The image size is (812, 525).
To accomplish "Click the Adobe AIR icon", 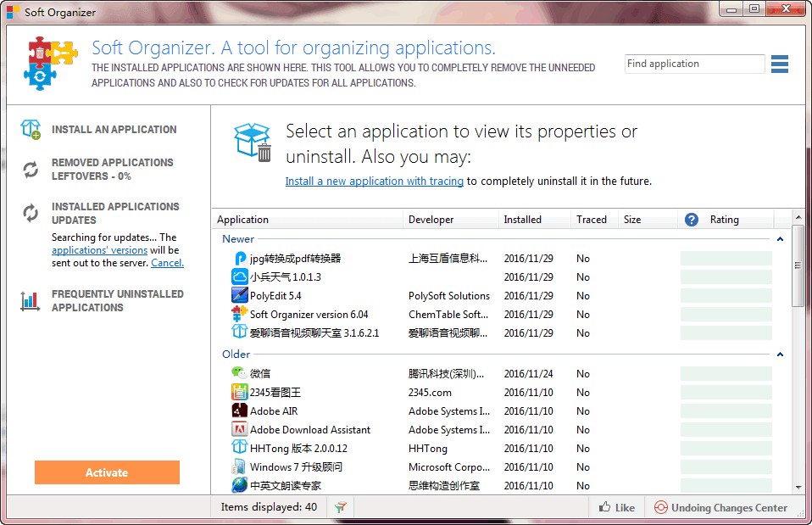I will point(239,411).
